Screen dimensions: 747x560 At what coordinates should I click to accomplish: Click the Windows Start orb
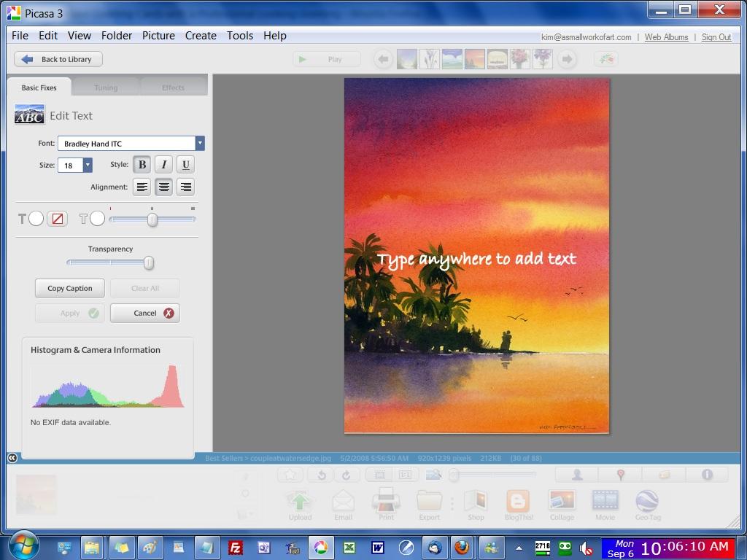[x=23, y=545]
